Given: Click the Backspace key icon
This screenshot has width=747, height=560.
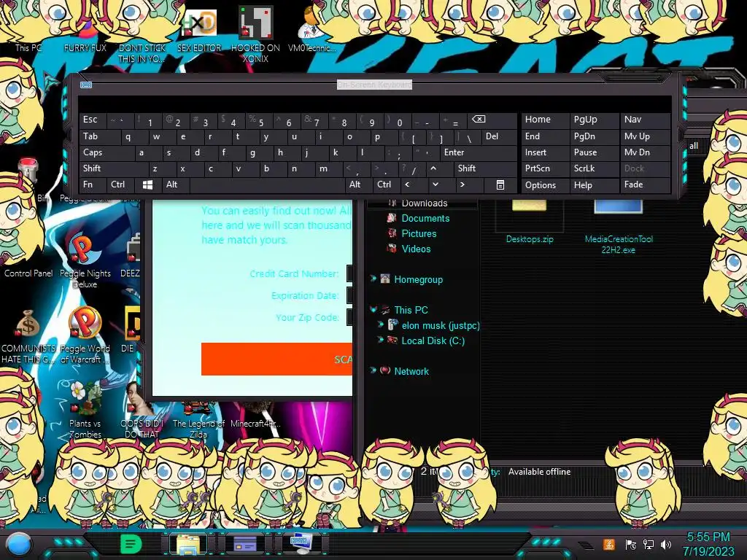Looking at the screenshot, I should (x=479, y=119).
